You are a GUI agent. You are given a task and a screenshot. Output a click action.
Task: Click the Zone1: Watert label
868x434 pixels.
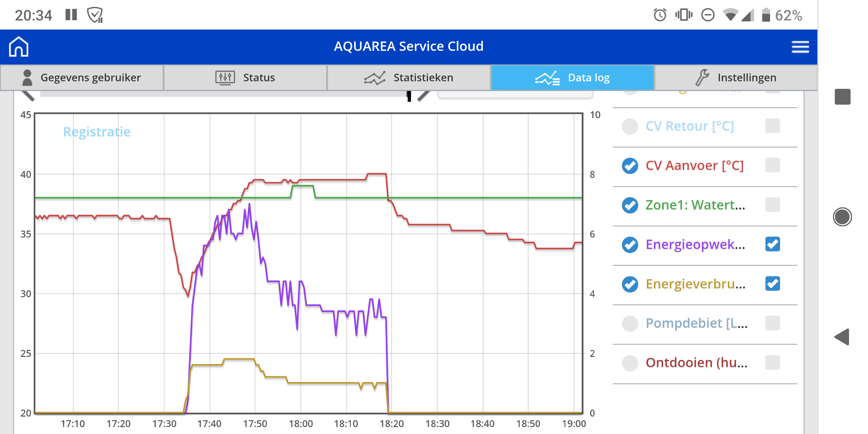click(695, 205)
